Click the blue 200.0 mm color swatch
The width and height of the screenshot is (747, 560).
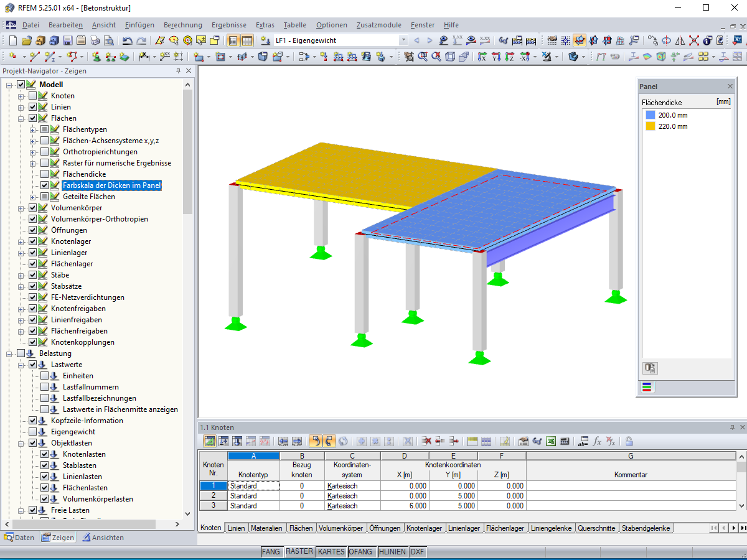[x=651, y=115]
